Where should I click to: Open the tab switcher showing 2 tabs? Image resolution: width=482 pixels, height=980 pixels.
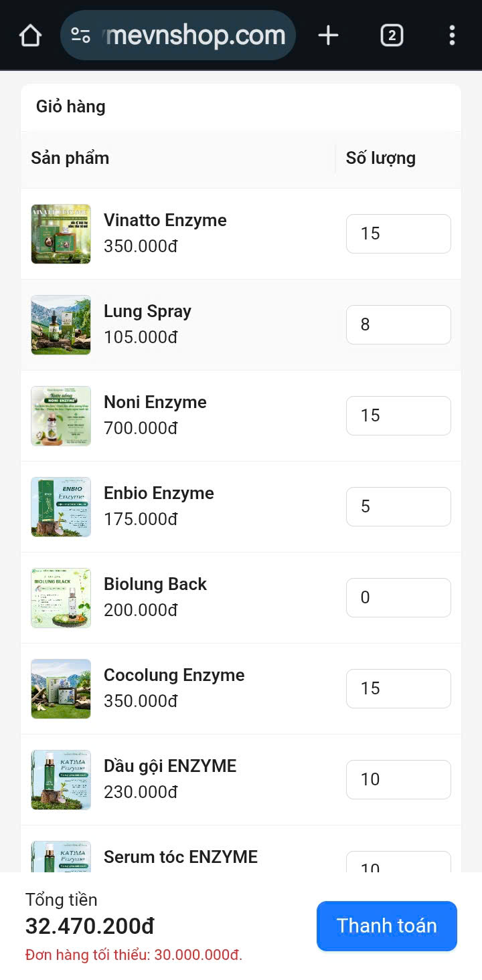(x=392, y=35)
